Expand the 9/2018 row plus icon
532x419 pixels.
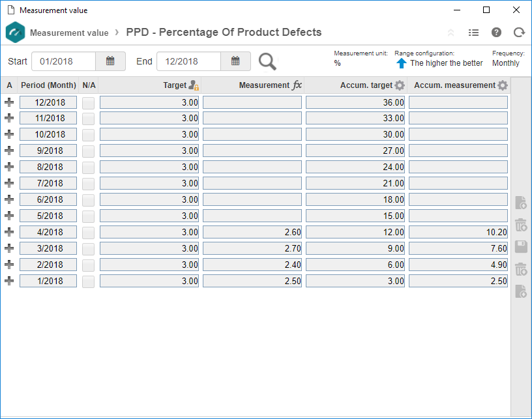(9, 151)
